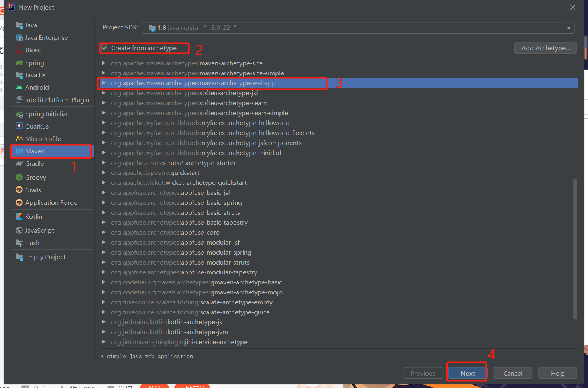Click the Java FX folder icon
The height and width of the screenshot is (388, 588).
click(x=19, y=75)
